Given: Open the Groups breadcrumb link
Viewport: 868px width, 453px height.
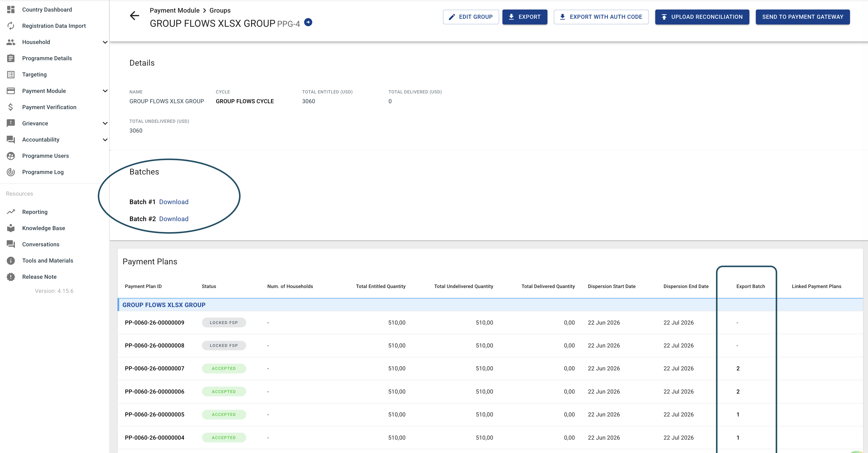Looking at the screenshot, I should coord(220,11).
